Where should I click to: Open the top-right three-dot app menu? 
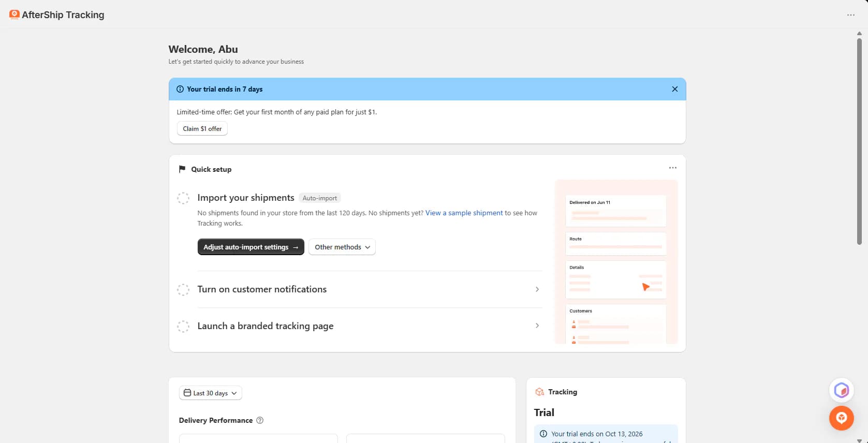[850, 15]
